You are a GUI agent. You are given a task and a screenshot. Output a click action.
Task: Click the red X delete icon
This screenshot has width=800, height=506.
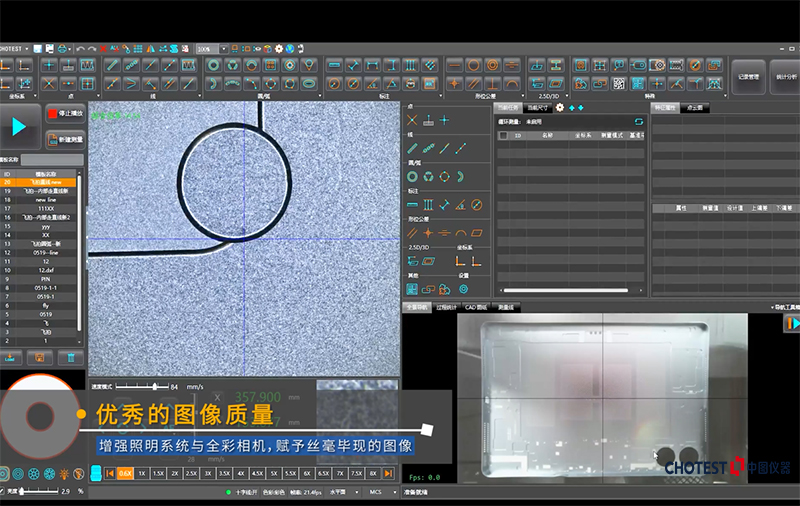tap(103, 49)
